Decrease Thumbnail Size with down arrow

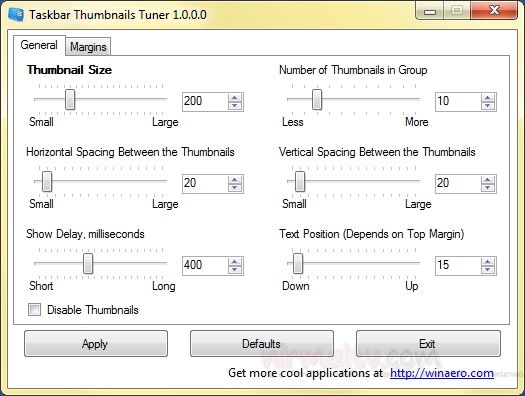(234, 106)
